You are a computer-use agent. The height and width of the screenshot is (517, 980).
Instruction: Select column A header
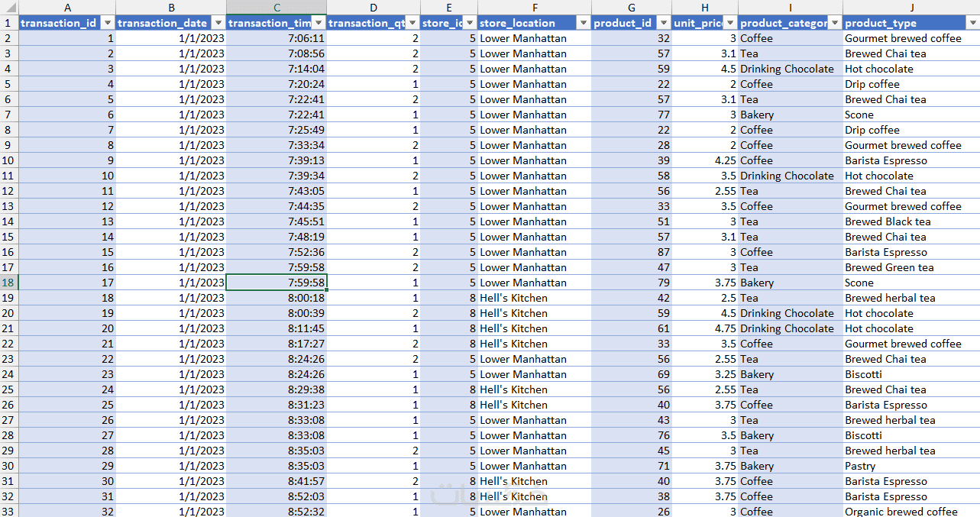[x=67, y=7]
